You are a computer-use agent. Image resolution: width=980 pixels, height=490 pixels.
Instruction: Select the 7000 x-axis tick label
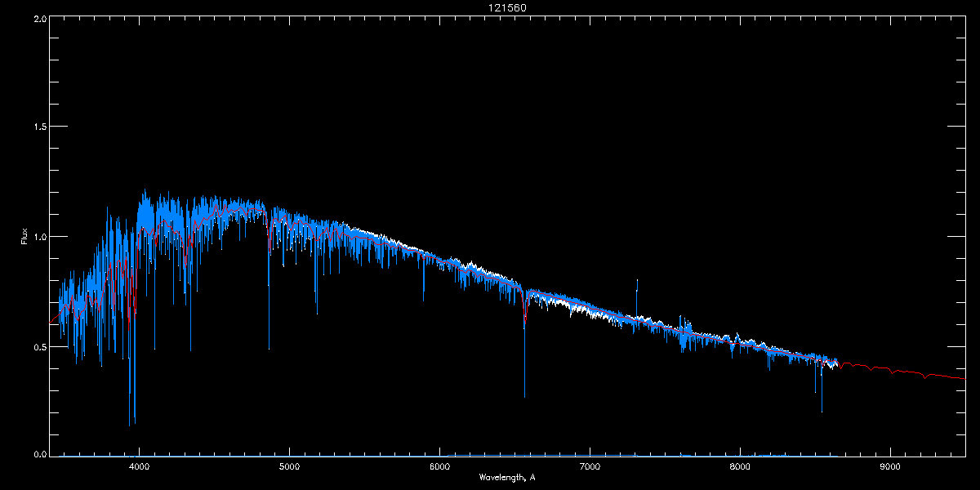(x=590, y=466)
